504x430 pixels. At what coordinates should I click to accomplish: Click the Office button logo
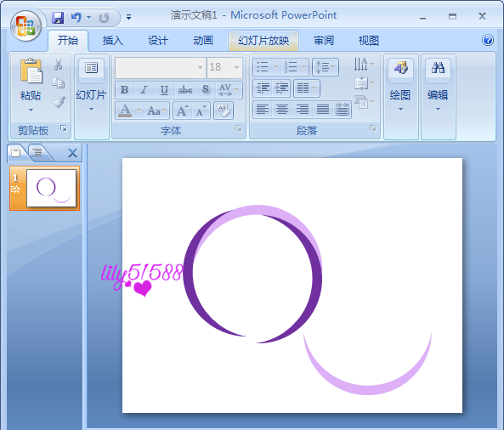pos(25,25)
